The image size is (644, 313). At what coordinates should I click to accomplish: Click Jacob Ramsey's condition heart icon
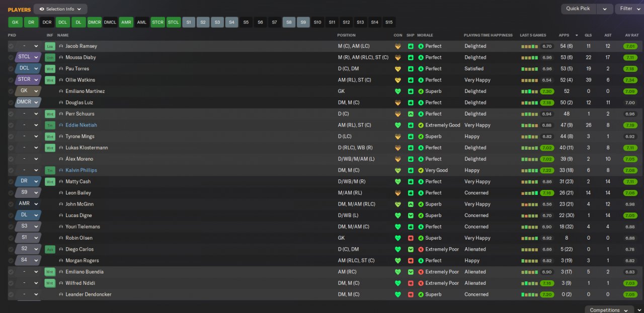[x=398, y=46]
